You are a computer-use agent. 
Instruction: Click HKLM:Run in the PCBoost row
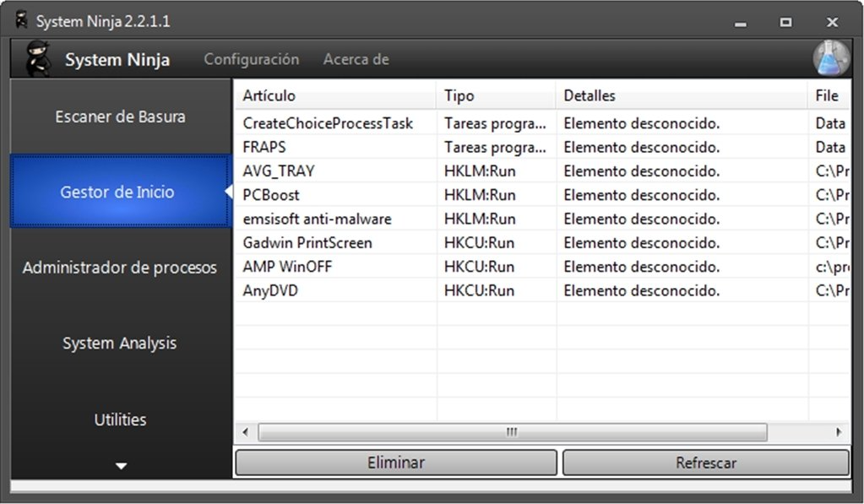[480, 195]
